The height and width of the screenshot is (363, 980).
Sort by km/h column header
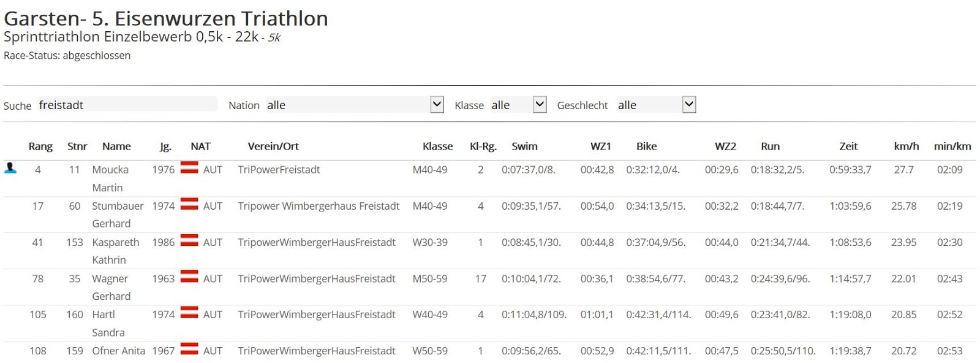coord(907,146)
